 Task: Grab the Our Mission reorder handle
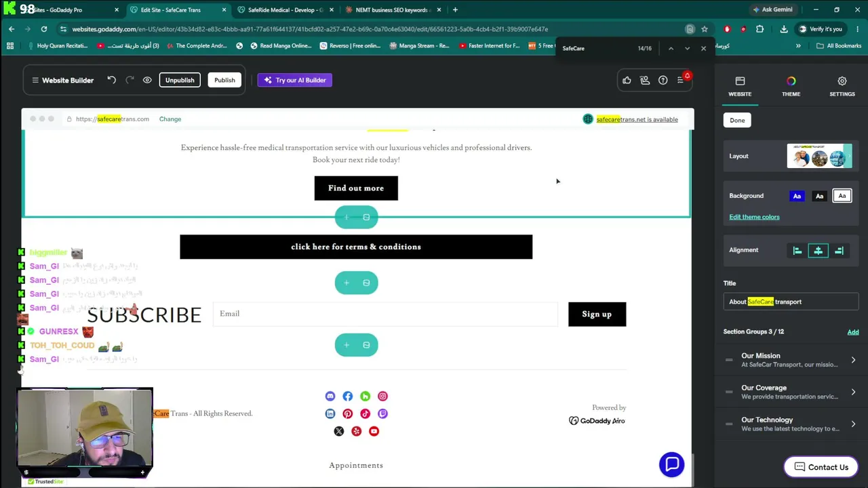[729, 360]
